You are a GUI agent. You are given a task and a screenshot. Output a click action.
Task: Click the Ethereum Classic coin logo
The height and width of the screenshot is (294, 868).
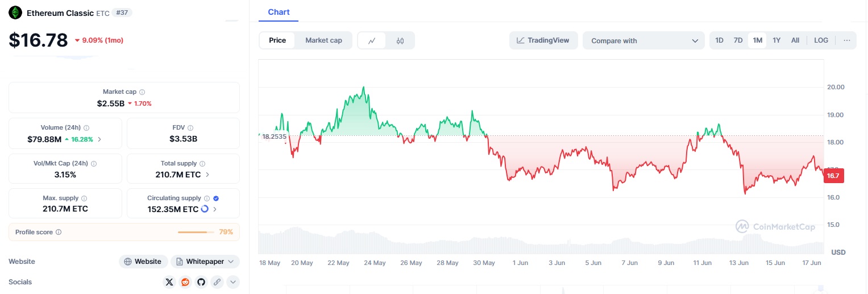[15, 13]
